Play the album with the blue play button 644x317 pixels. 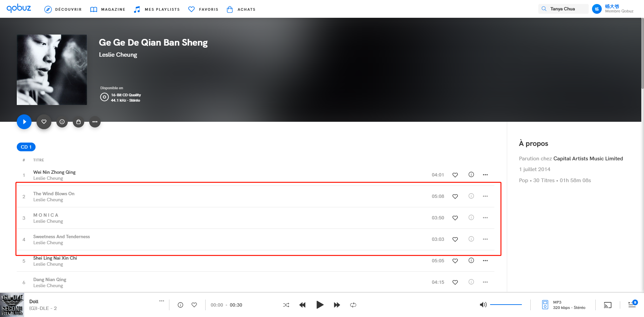(24, 122)
